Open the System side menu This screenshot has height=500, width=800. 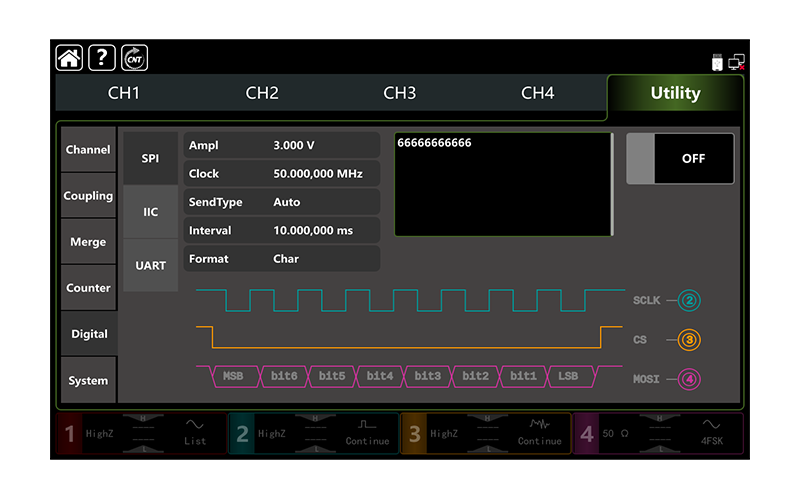click(88, 381)
